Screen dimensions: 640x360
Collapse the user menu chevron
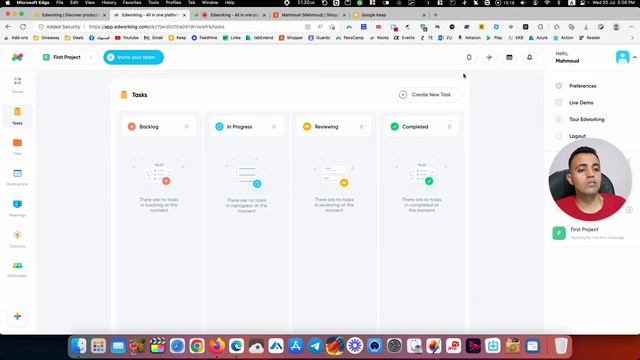point(635,58)
